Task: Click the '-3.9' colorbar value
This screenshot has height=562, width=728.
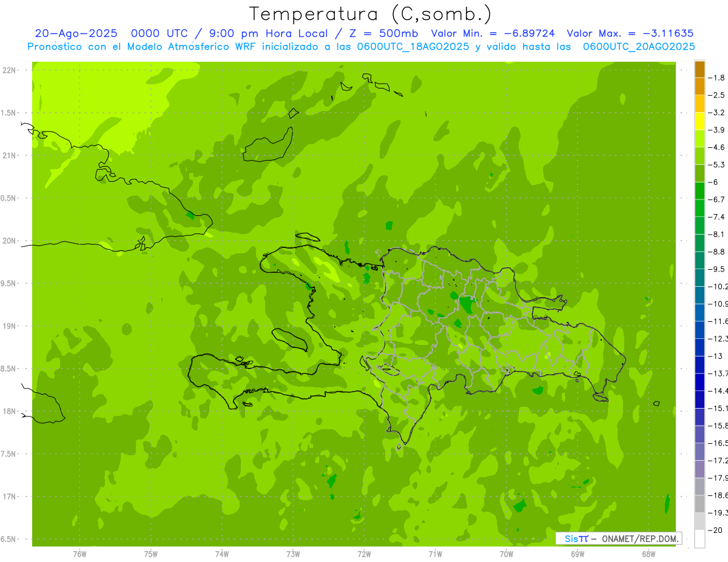Action: pos(717,130)
